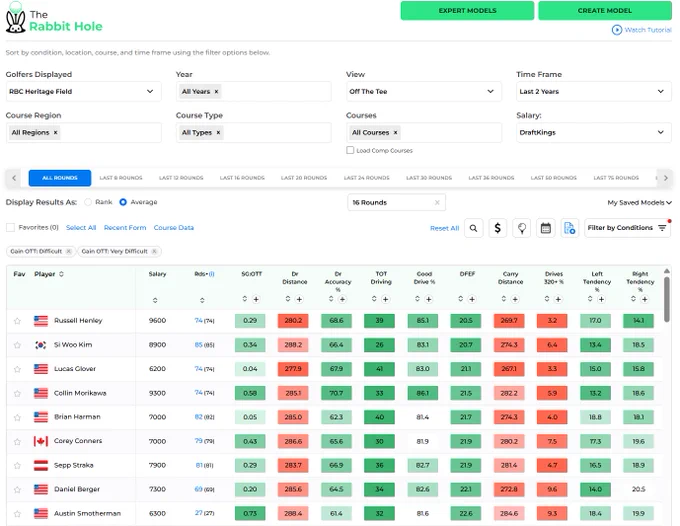Click plus icon under Dr Distance
The image size is (680, 526).
(299, 299)
